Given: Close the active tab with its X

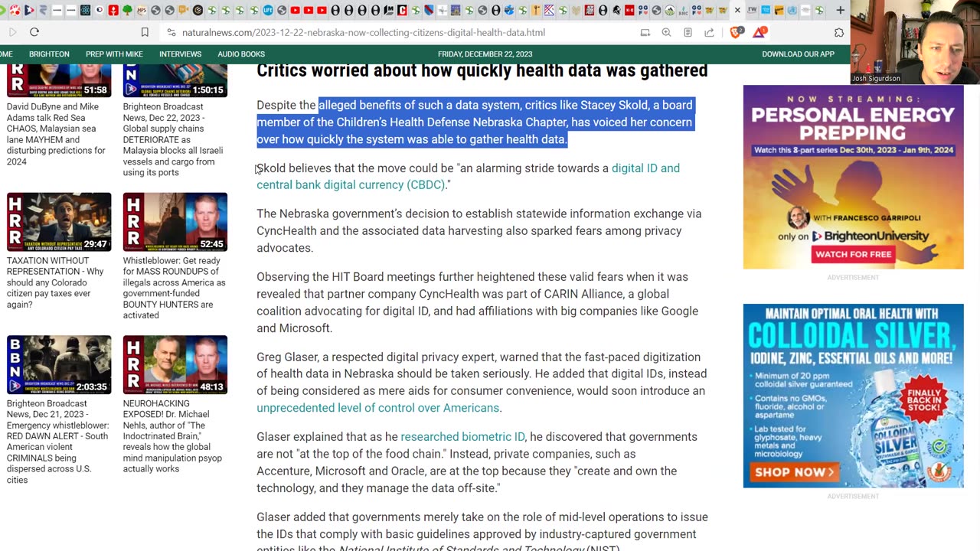Looking at the screenshot, I should [x=737, y=11].
